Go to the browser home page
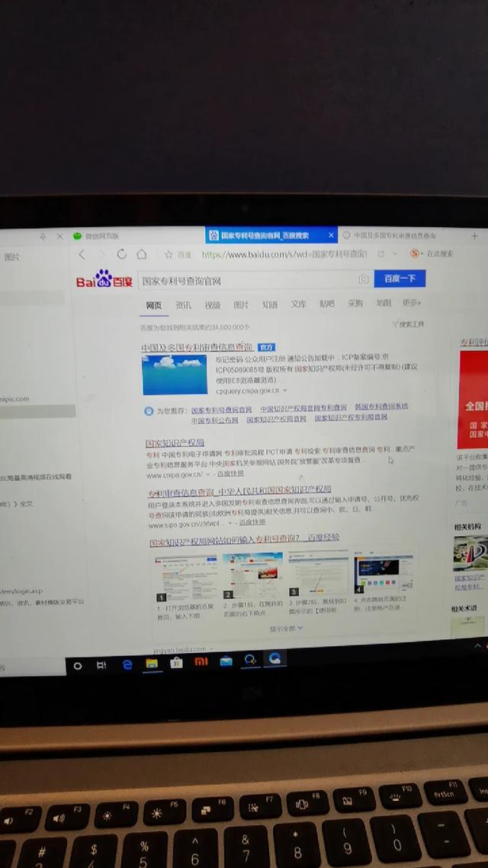The height and width of the screenshot is (868, 488). (x=142, y=254)
